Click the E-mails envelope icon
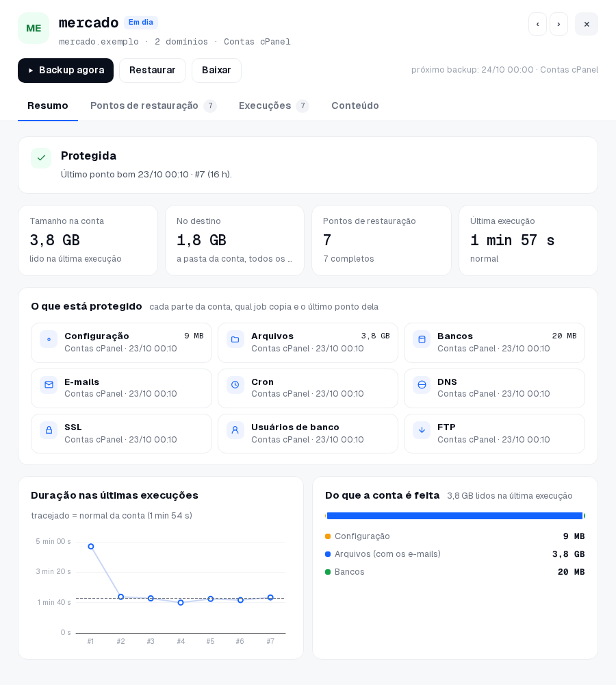Viewport: 616px width, 685px height. click(49, 385)
